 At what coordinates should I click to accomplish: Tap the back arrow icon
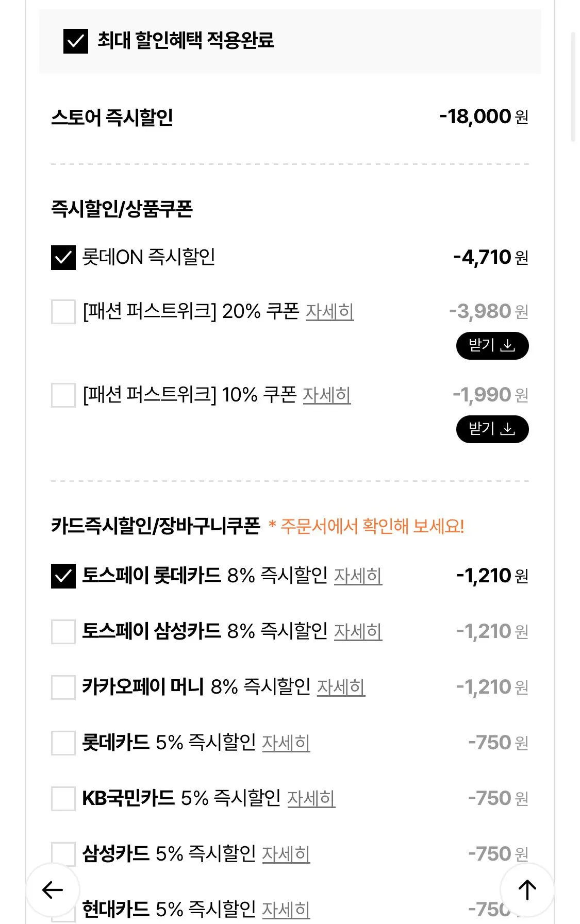[x=52, y=889]
